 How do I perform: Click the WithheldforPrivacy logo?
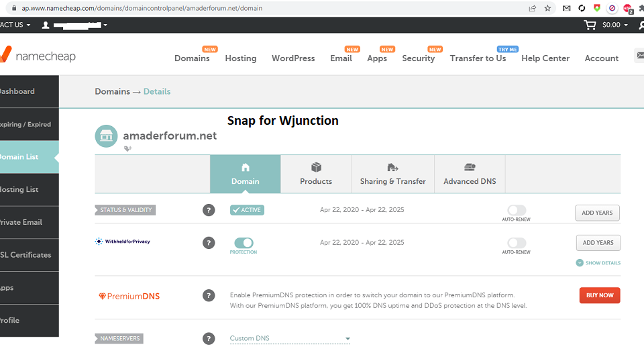[x=123, y=242]
